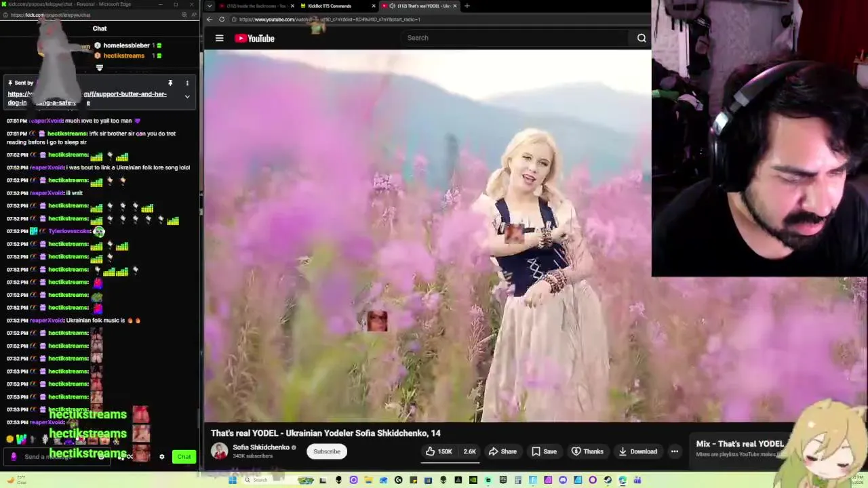The image size is (868, 488).
Task: Click hectikstreams in the leaderboard
Action: (123, 56)
